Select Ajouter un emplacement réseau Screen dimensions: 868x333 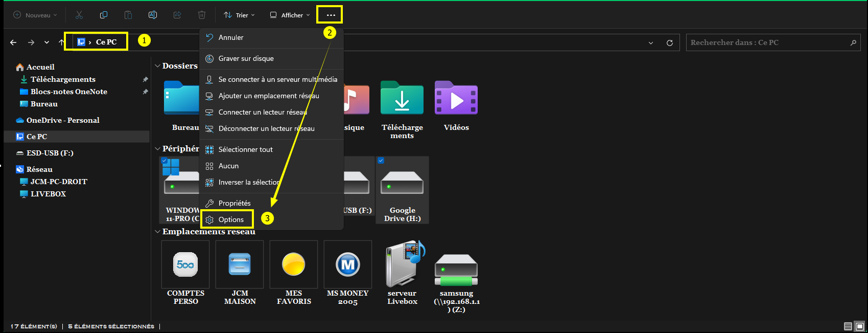(271, 96)
